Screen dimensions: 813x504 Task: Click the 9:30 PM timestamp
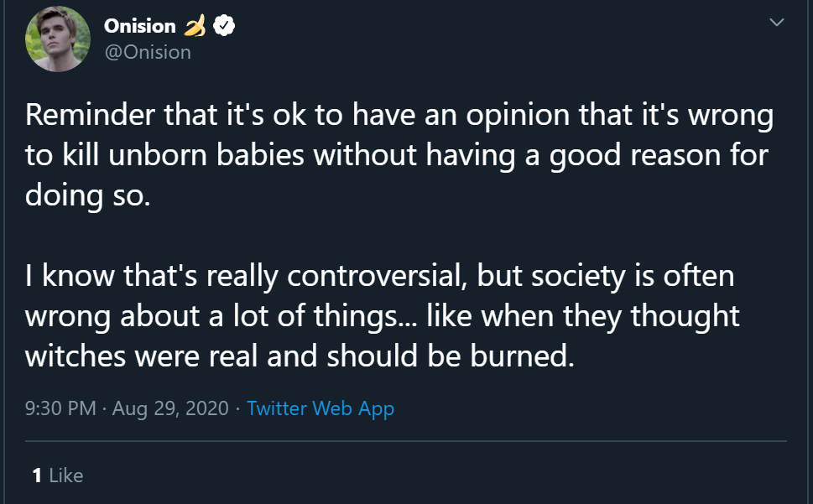(x=60, y=408)
